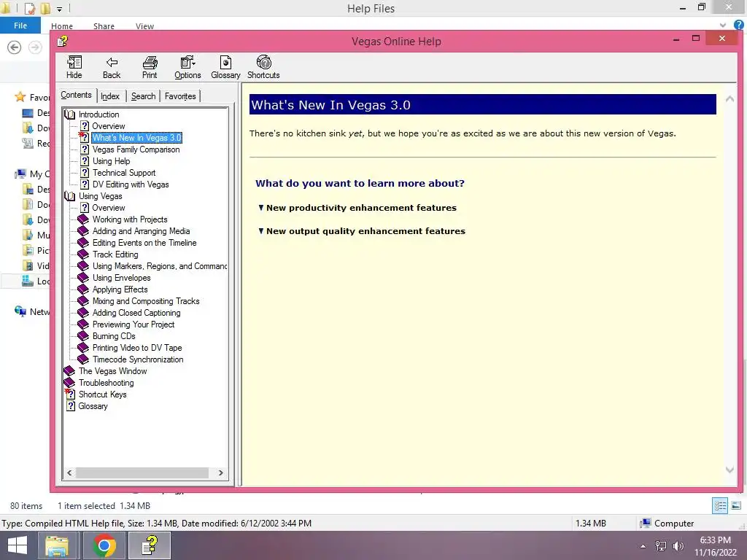Screen dimensions: 747x560
Task: Open the File menu in Help Files window
Action: 20,26
